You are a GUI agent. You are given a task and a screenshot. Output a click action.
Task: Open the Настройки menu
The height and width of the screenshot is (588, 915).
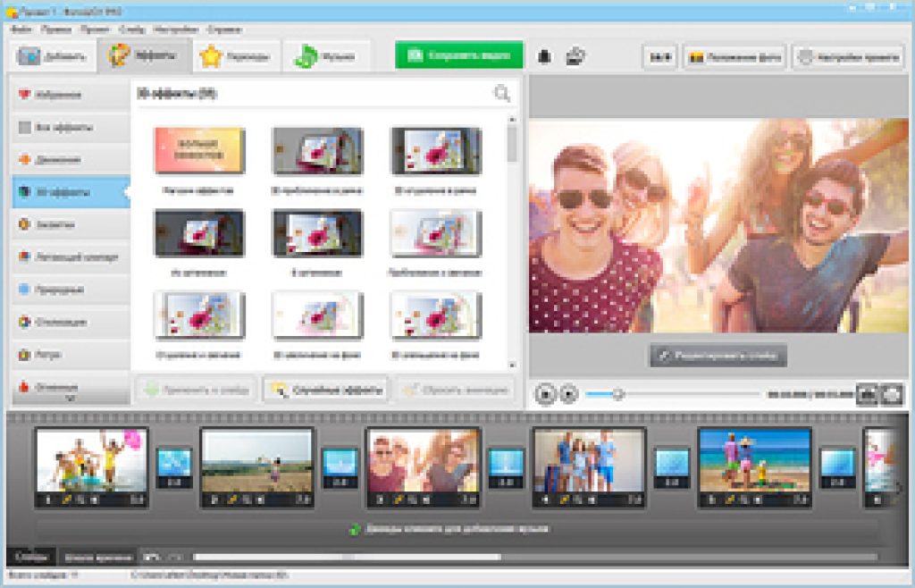point(176,29)
